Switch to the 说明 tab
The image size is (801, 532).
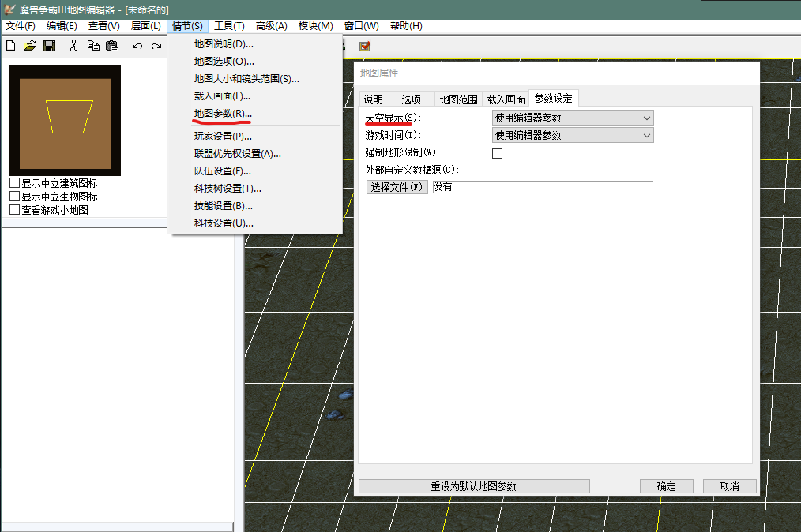(378, 99)
